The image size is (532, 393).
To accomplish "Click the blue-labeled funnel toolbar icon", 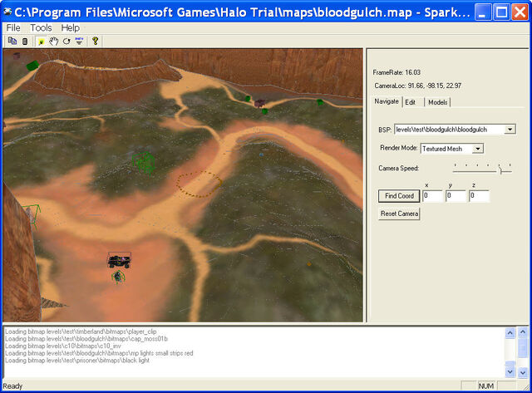I will (x=79, y=42).
